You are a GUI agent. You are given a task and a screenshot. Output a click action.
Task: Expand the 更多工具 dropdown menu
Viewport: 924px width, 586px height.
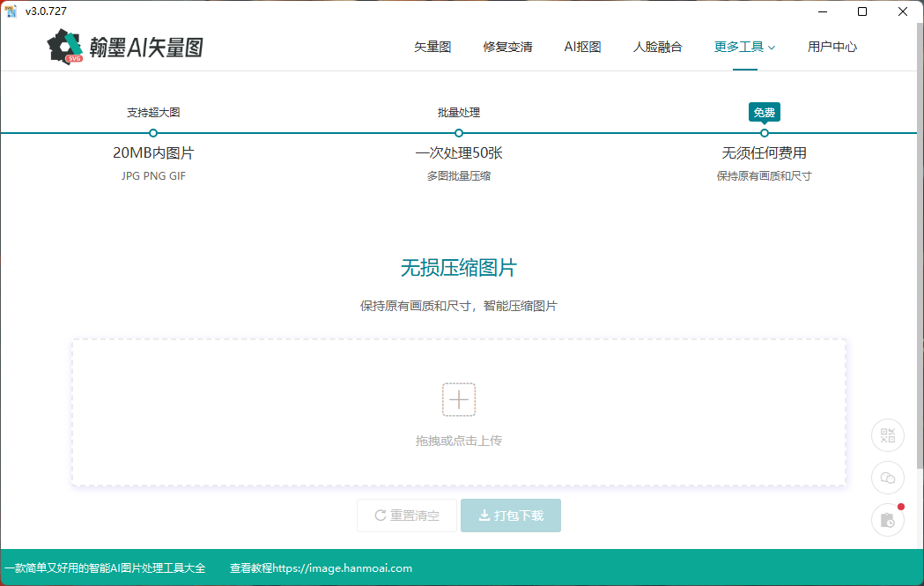(744, 47)
